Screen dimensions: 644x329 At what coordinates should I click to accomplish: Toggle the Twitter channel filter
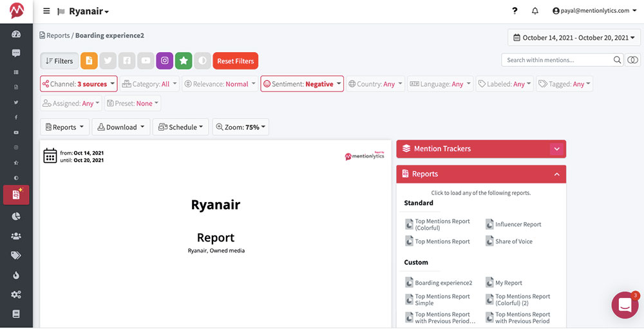[x=108, y=61]
